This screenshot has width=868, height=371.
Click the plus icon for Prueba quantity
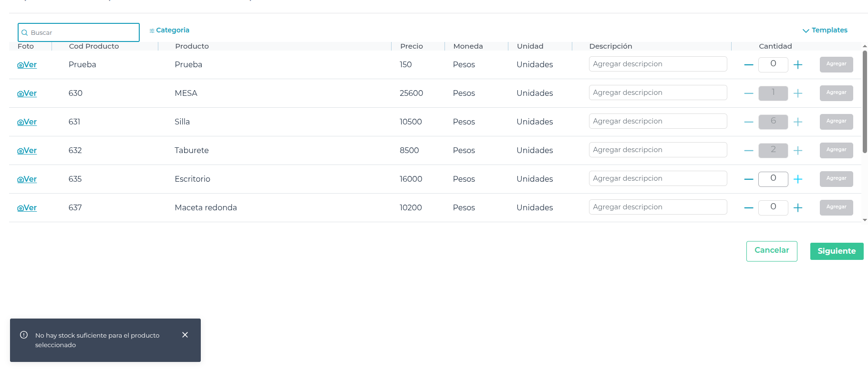[798, 64]
